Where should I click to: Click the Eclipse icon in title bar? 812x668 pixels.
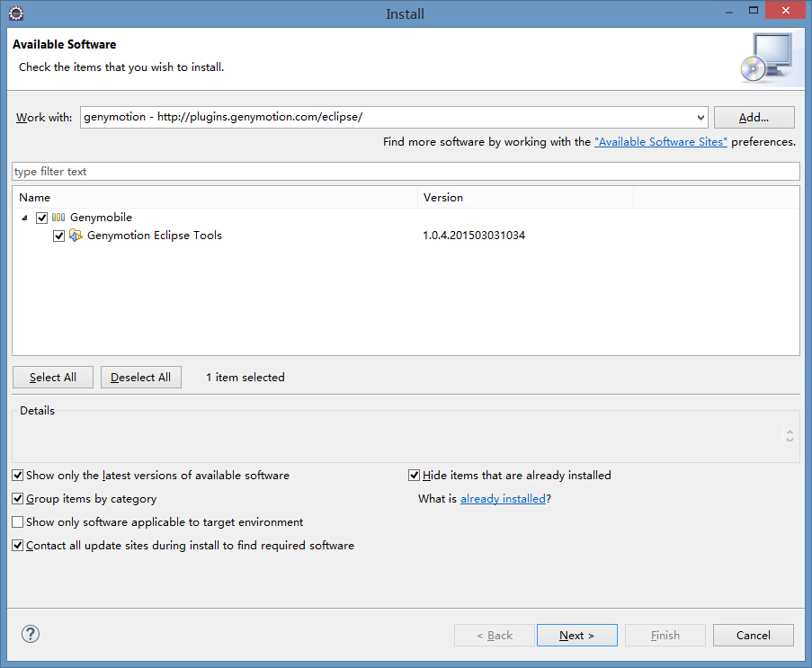16,13
